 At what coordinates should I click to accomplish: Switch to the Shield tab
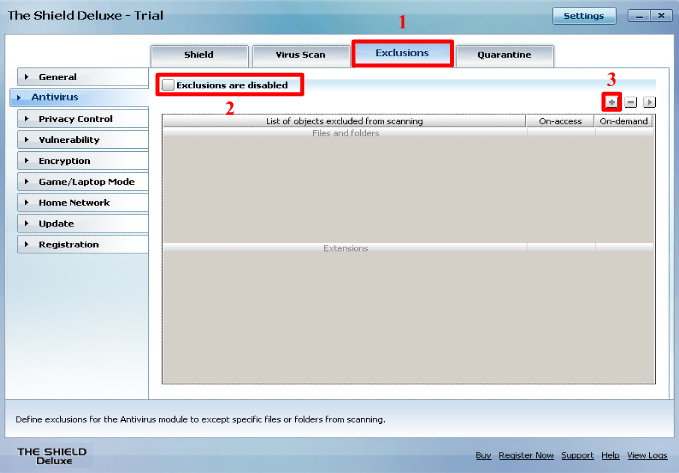(x=199, y=55)
